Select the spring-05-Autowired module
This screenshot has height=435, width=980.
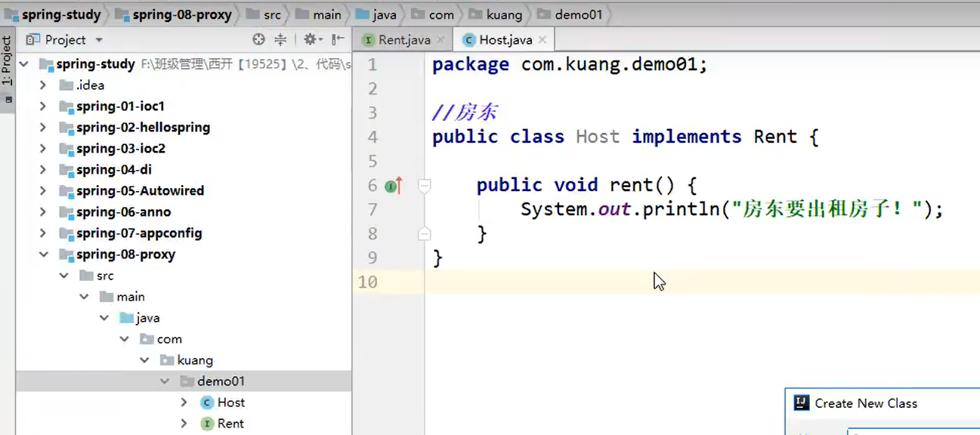coord(140,191)
